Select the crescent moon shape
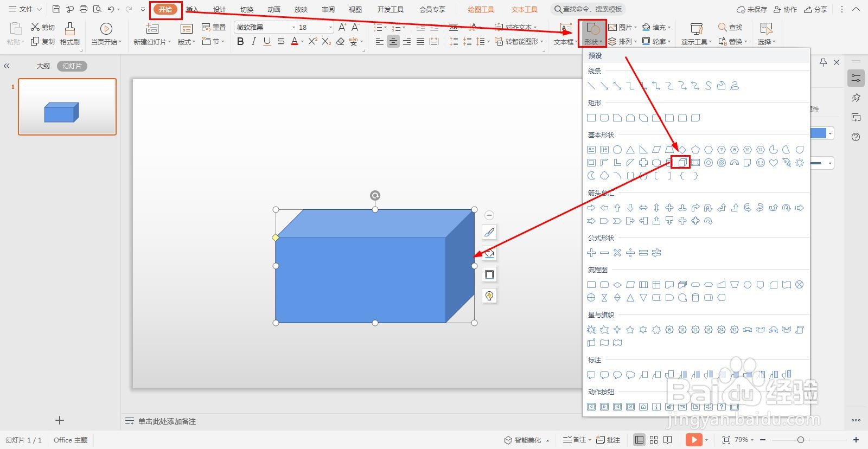868x449 pixels. tap(591, 176)
